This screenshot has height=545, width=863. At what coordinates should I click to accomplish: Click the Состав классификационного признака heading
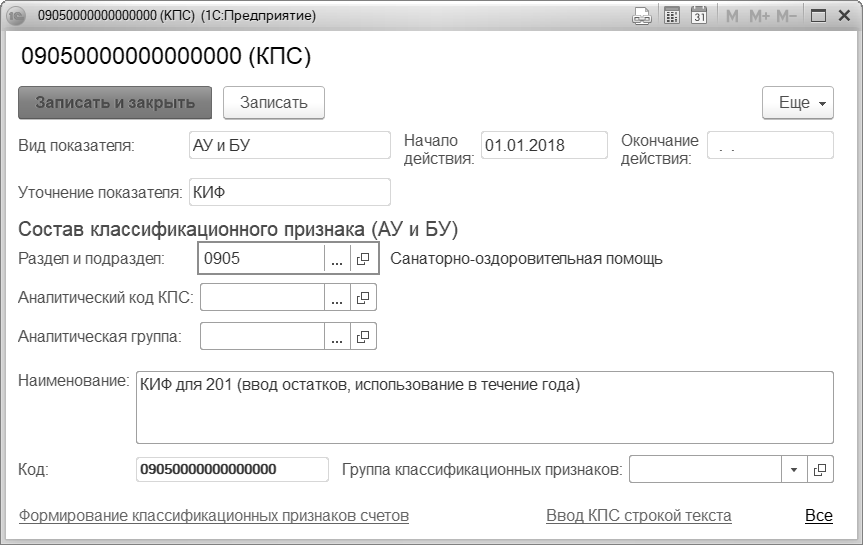click(238, 229)
